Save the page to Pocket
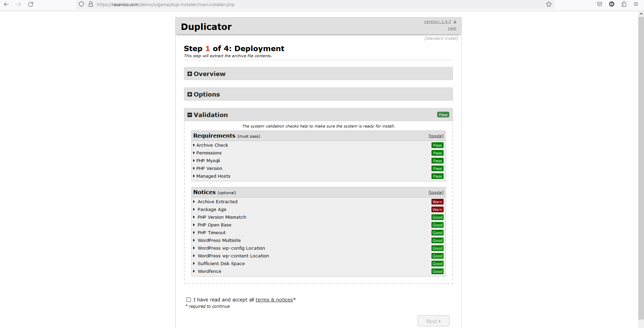The width and height of the screenshot is (644, 328). pyautogui.click(x=599, y=4)
